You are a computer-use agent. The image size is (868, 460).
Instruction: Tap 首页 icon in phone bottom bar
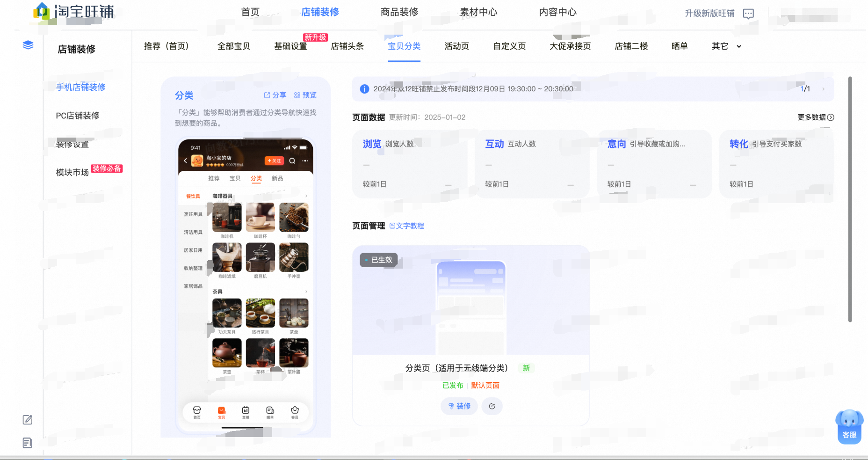pos(197,412)
